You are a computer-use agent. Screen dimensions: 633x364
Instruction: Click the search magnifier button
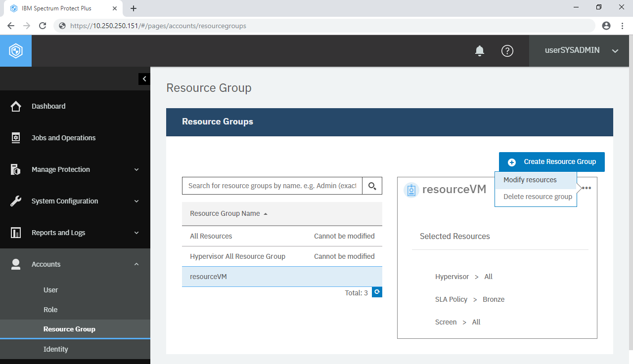pos(372,186)
